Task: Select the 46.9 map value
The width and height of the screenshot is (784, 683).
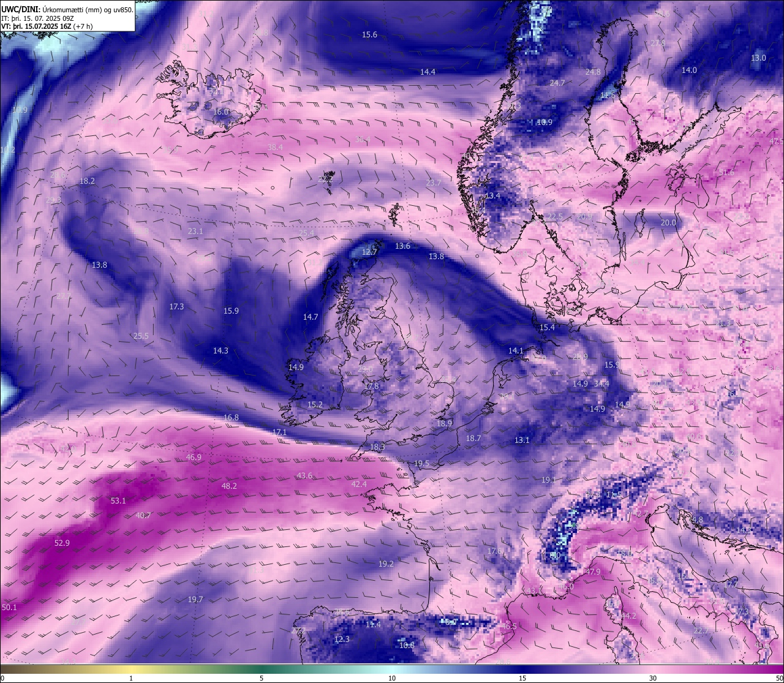Action: pyautogui.click(x=194, y=457)
